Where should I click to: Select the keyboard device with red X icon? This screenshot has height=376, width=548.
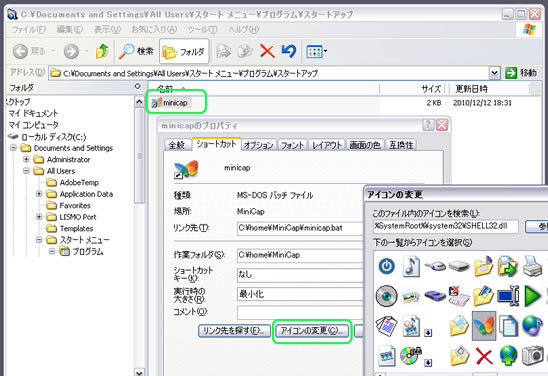pos(459,296)
